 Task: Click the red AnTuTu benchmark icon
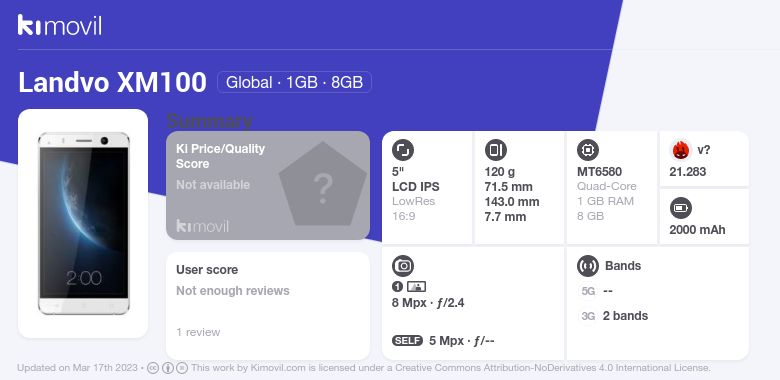(x=680, y=150)
